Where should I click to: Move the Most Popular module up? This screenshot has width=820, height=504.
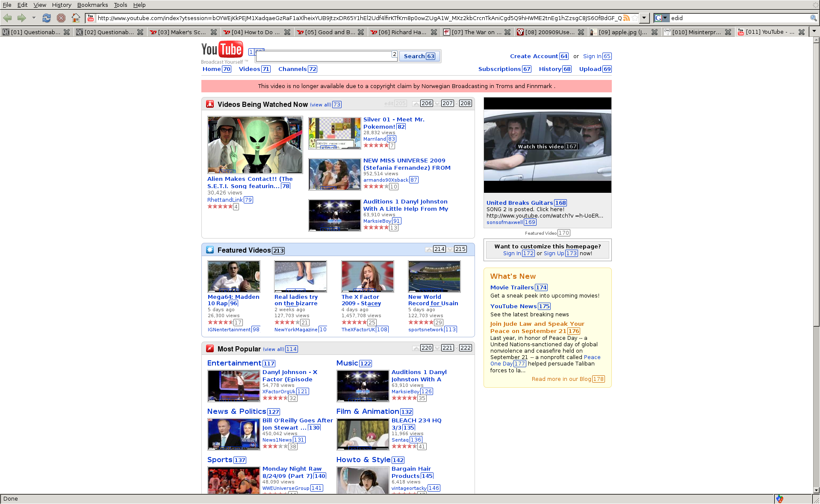coord(416,348)
